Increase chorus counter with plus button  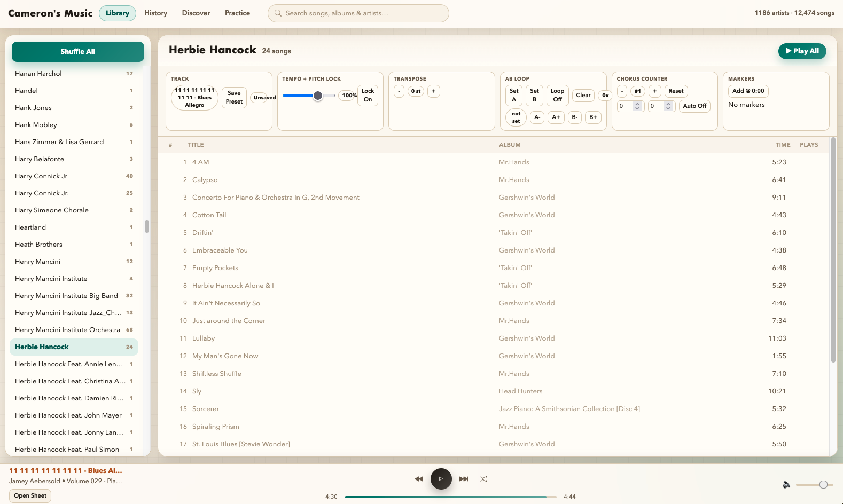[655, 91]
